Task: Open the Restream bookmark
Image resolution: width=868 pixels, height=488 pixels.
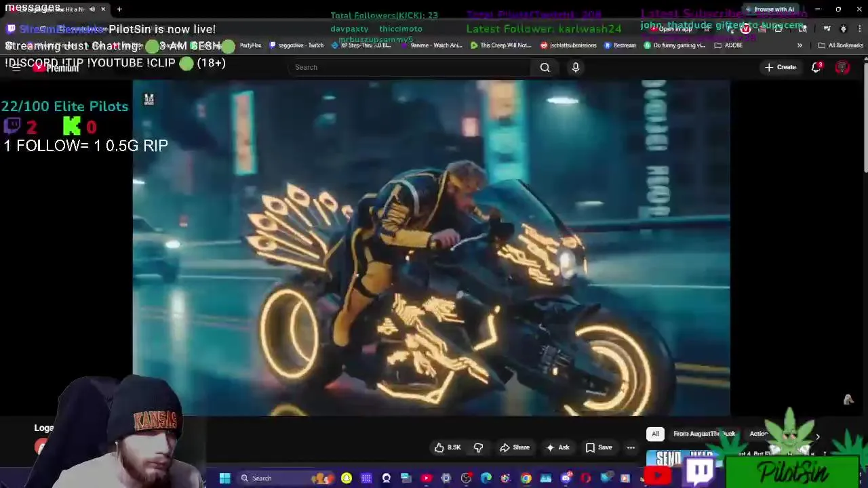Action: click(620, 45)
